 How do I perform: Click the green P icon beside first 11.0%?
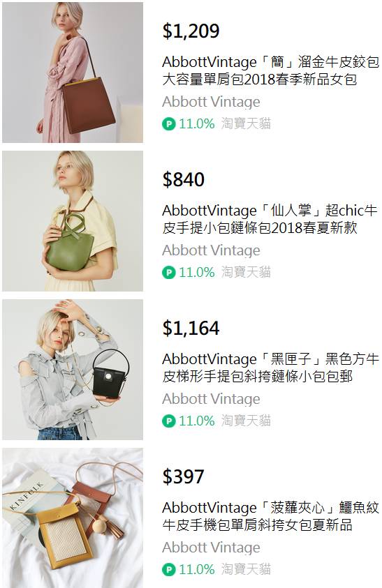pyautogui.click(x=168, y=123)
